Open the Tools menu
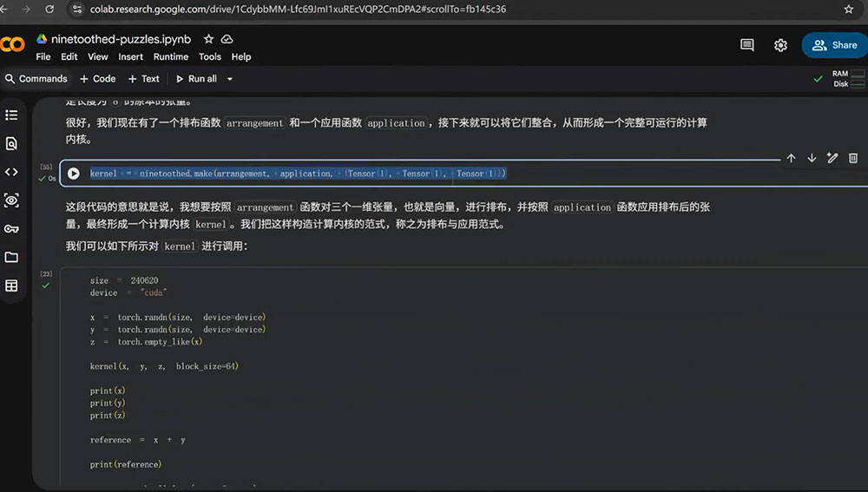The width and height of the screenshot is (868, 492). tap(210, 57)
